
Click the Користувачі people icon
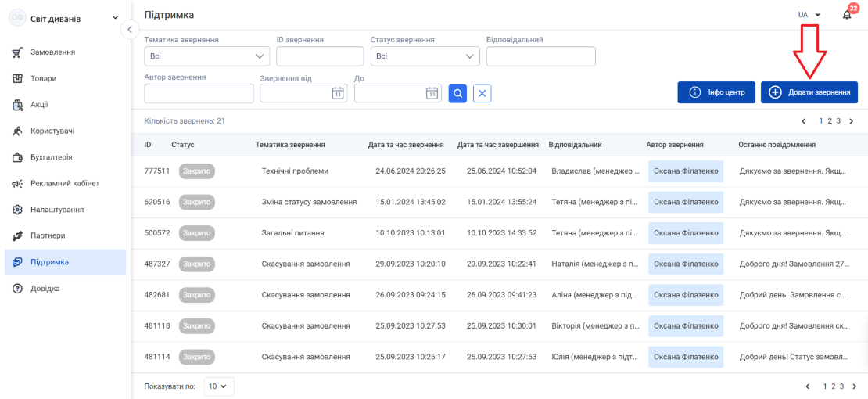tap(16, 131)
